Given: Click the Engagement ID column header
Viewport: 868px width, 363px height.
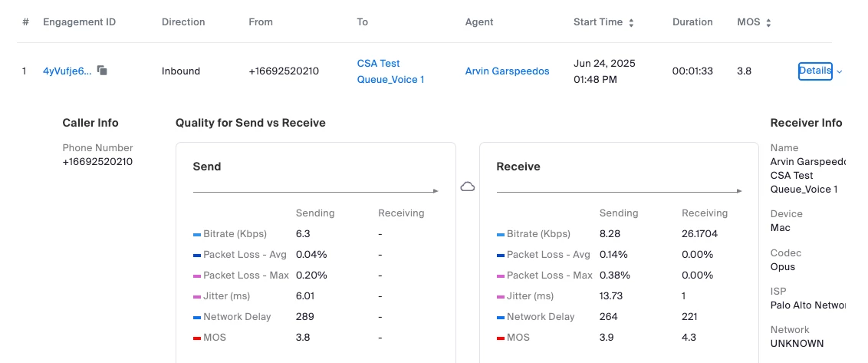Looking at the screenshot, I should [x=79, y=22].
